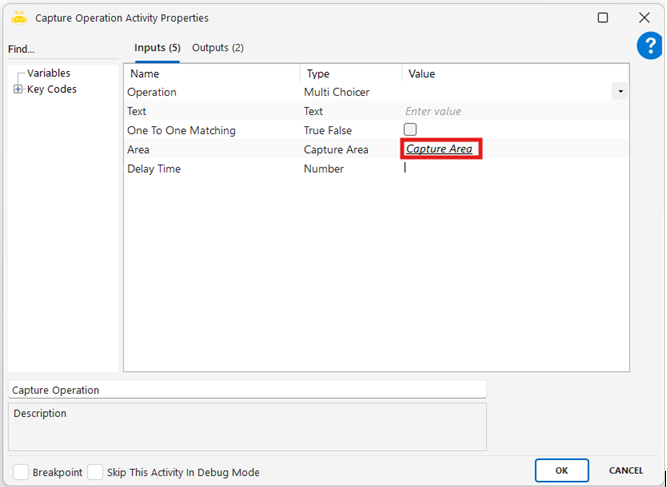Close the Capture Operation Activity Properties dialog
This screenshot has height=487, width=667.
pyautogui.click(x=644, y=17)
